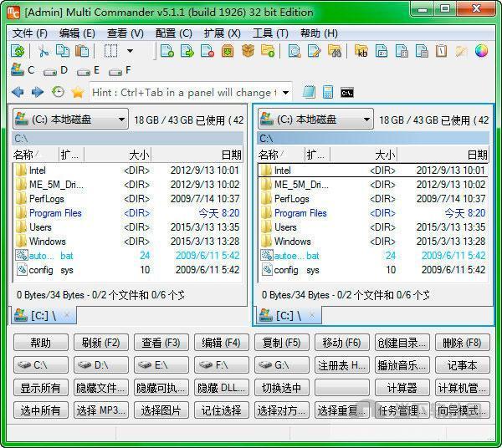This screenshot has width=502, height=448.
Task: Click the 移动 (F6) button
Action: pyautogui.click(x=342, y=343)
